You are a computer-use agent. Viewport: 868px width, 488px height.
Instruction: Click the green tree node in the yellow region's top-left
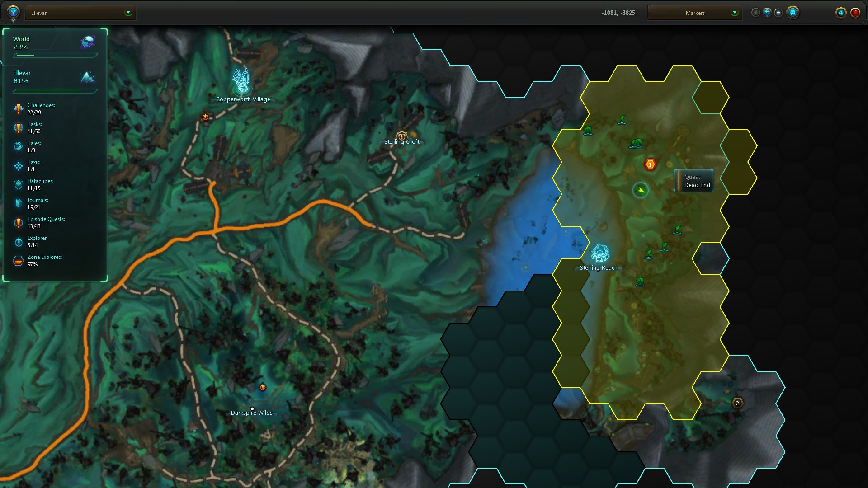pos(588,131)
